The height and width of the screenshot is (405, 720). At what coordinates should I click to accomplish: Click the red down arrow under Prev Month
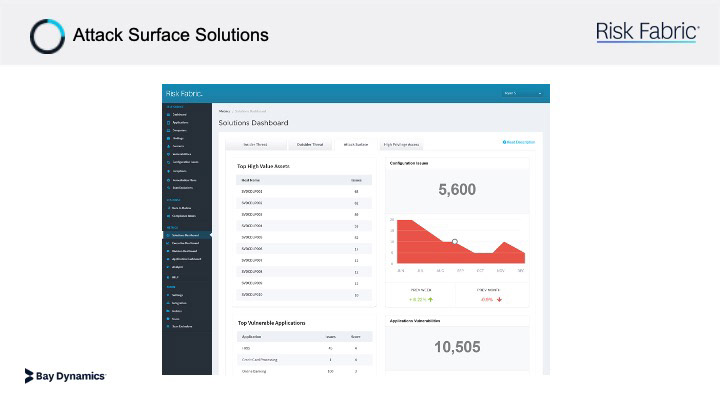[499, 299]
